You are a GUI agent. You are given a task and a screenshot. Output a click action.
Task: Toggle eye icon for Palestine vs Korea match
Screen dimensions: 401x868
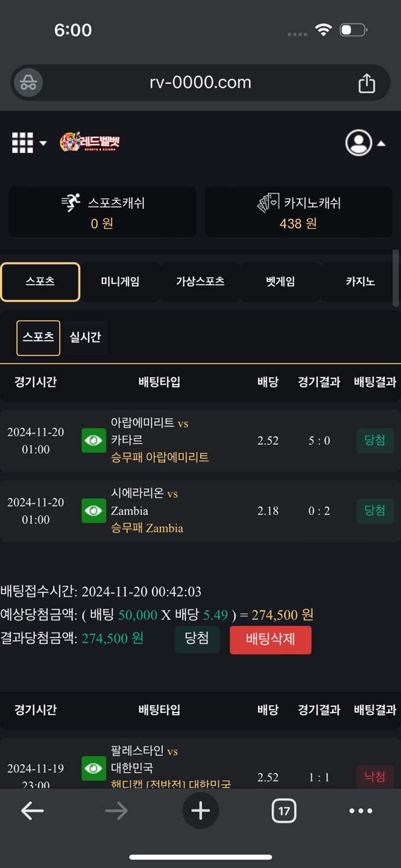(x=93, y=768)
